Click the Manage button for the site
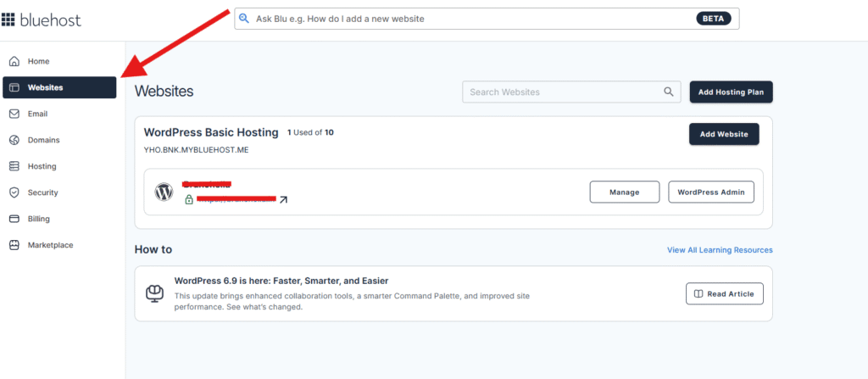The width and height of the screenshot is (868, 379). (625, 192)
